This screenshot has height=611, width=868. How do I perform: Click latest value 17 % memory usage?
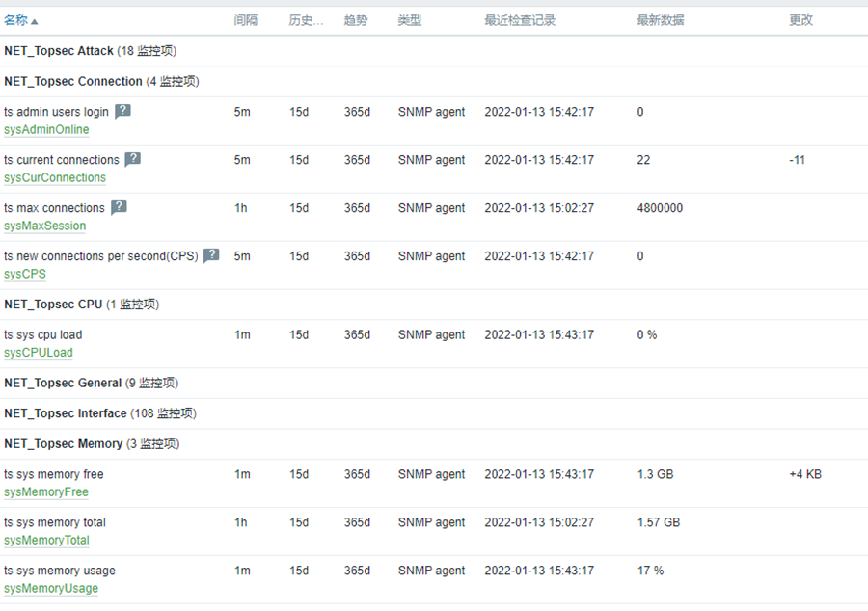pos(650,571)
